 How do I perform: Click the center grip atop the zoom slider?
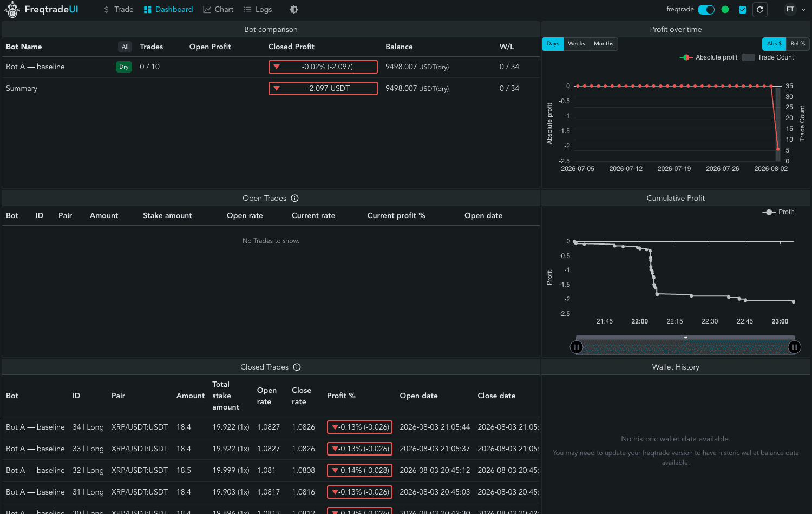coord(685,338)
